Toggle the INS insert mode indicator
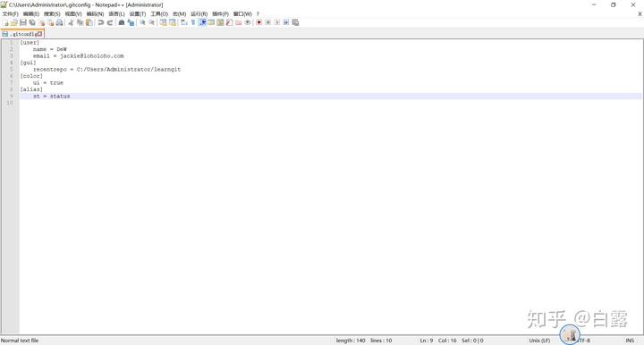The width and height of the screenshot is (644, 345). click(x=630, y=341)
